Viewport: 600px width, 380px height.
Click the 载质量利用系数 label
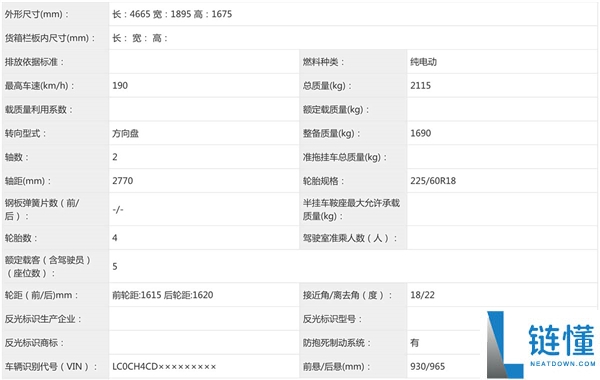click(39, 109)
